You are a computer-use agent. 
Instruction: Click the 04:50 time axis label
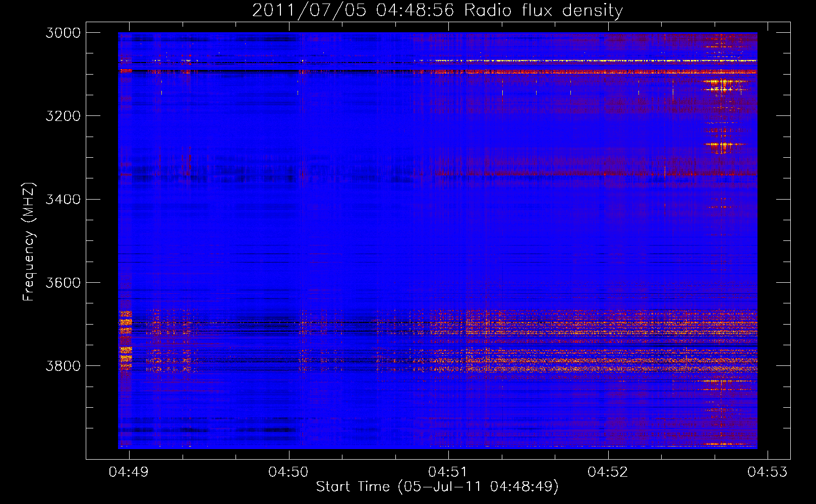click(x=288, y=472)
